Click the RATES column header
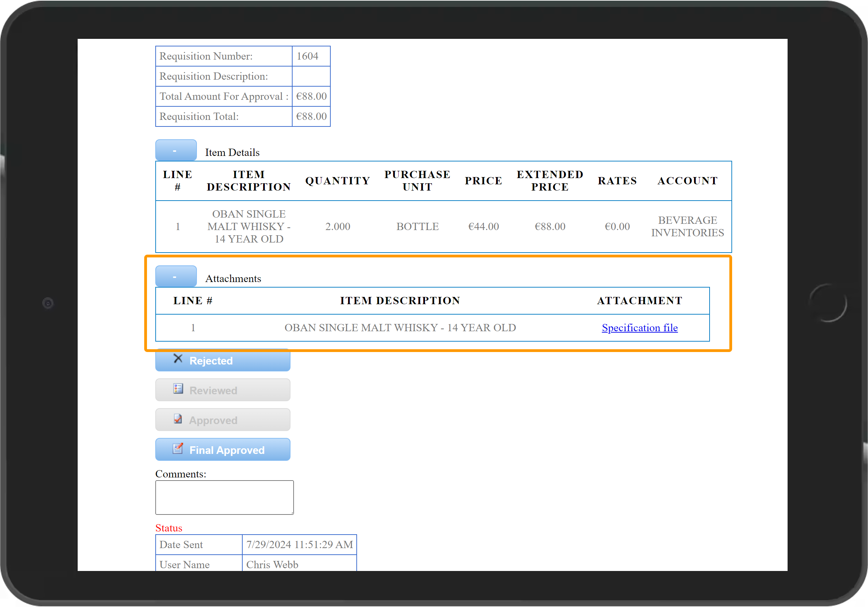The image size is (868, 607). [618, 181]
